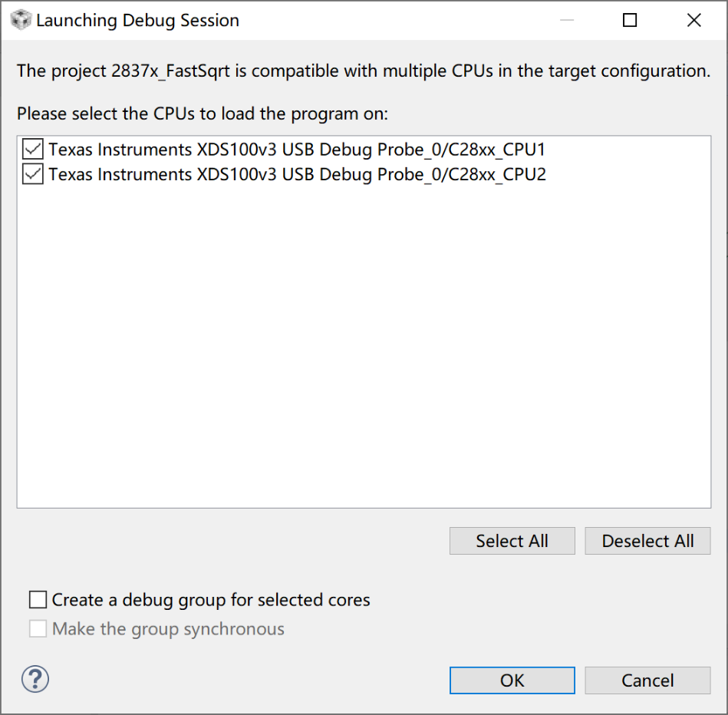Toggle the 'Make the group synchronous' checkbox
The width and height of the screenshot is (728, 715).
38,630
